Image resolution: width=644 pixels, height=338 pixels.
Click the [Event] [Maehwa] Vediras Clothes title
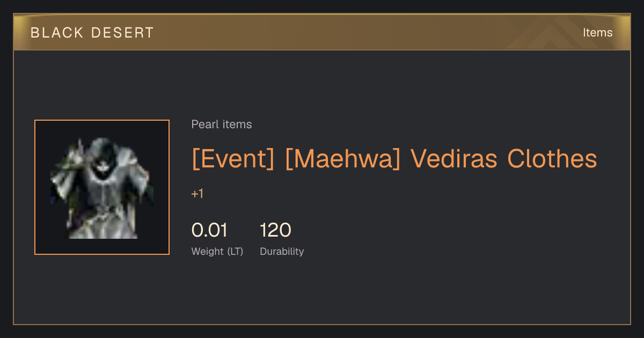(x=394, y=159)
